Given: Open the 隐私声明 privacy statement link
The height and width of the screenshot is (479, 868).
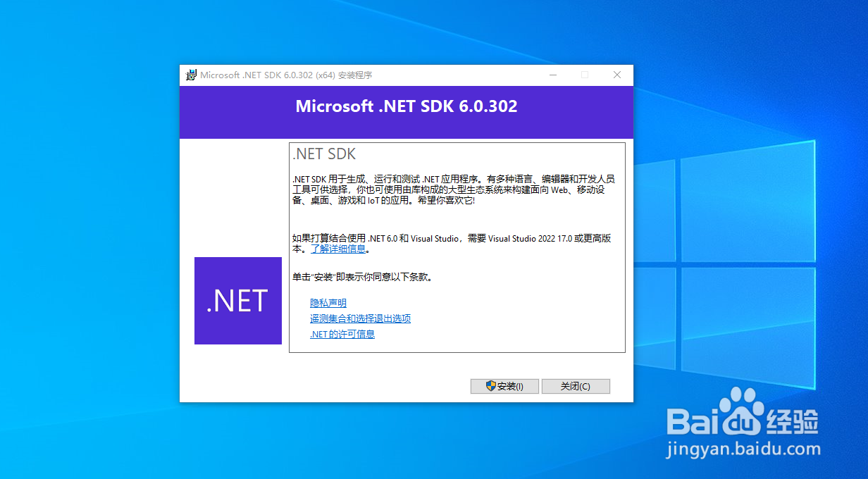Looking at the screenshot, I should click(328, 303).
